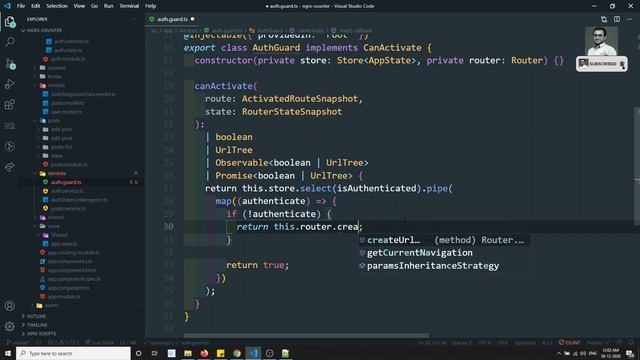Open Windows notification center icon
Viewport: 640px width, 360px height.
pyautogui.click(x=630, y=353)
